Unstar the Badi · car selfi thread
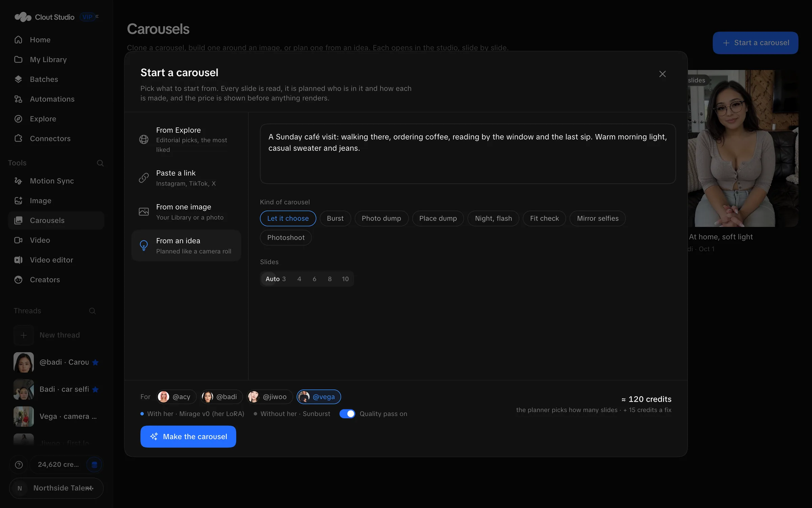The width and height of the screenshot is (812, 508). click(x=95, y=389)
